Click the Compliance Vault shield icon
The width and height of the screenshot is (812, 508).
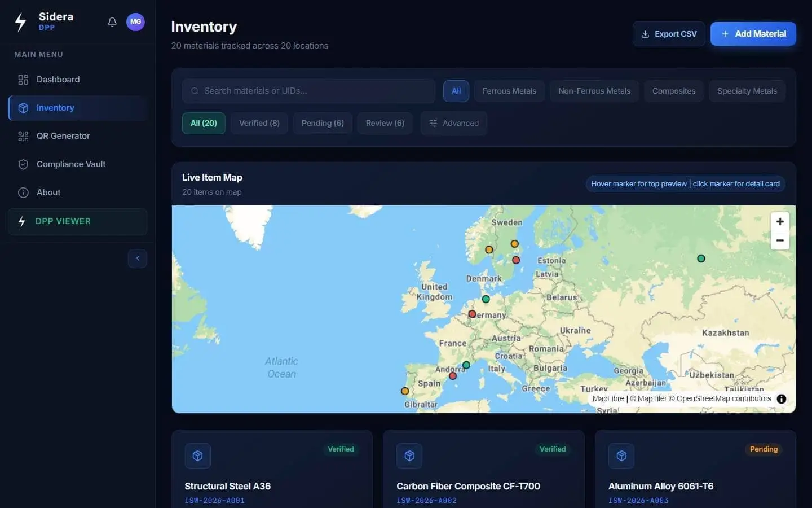pyautogui.click(x=23, y=164)
